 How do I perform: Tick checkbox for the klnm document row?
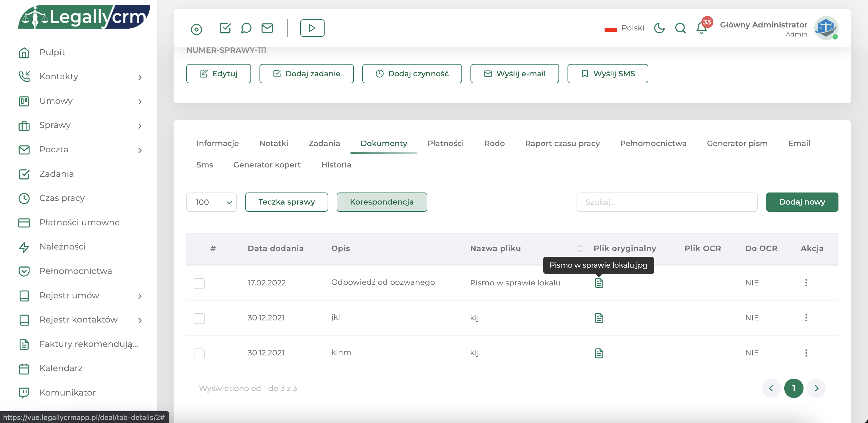(199, 354)
